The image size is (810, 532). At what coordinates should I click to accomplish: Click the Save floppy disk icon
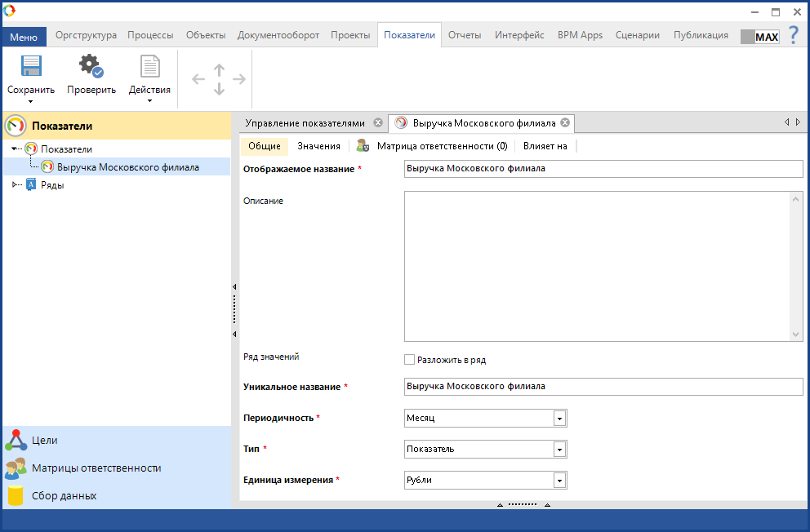(31, 67)
